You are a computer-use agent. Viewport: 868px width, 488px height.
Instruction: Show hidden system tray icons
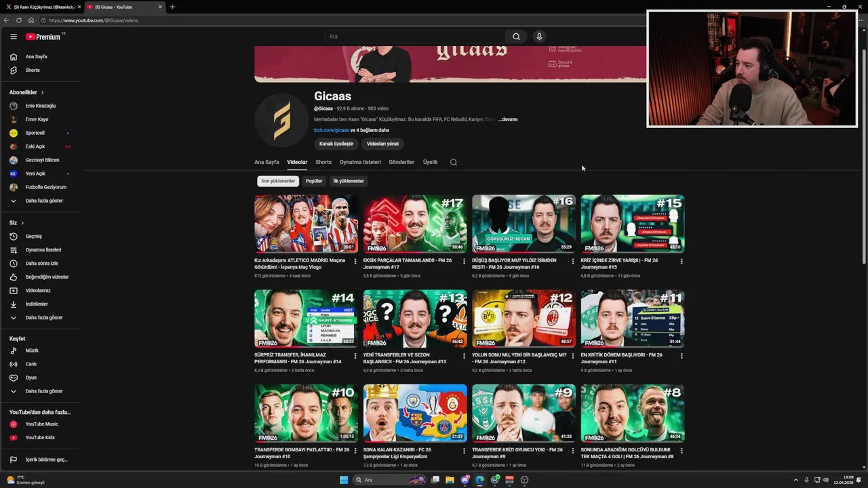[x=795, y=480]
